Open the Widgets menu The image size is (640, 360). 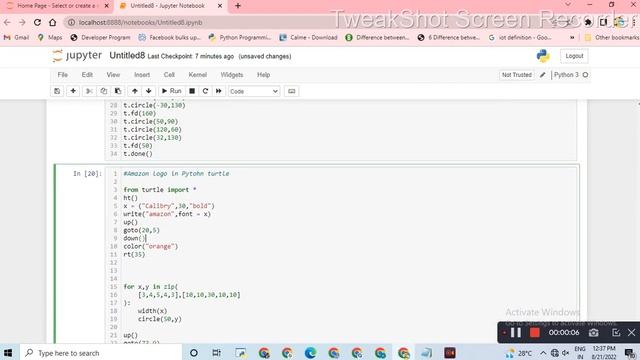pos(232,75)
